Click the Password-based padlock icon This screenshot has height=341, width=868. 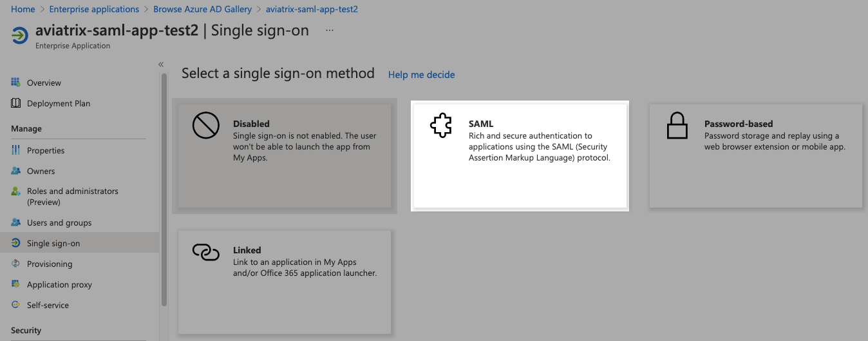pyautogui.click(x=677, y=126)
